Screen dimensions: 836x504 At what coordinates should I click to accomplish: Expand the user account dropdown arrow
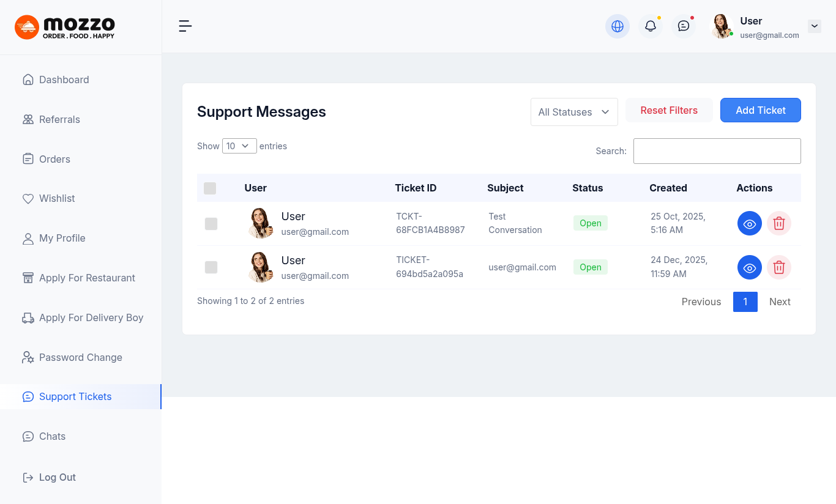(x=814, y=26)
